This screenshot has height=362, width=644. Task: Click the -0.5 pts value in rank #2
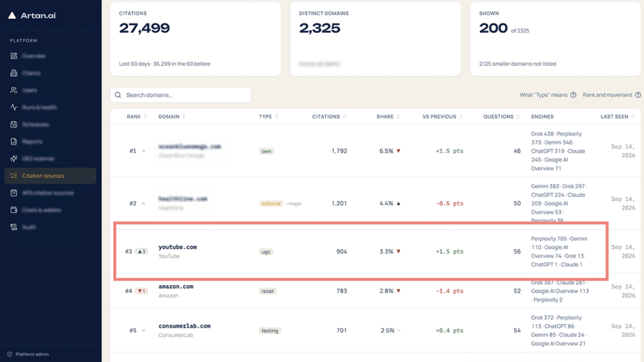(x=449, y=203)
